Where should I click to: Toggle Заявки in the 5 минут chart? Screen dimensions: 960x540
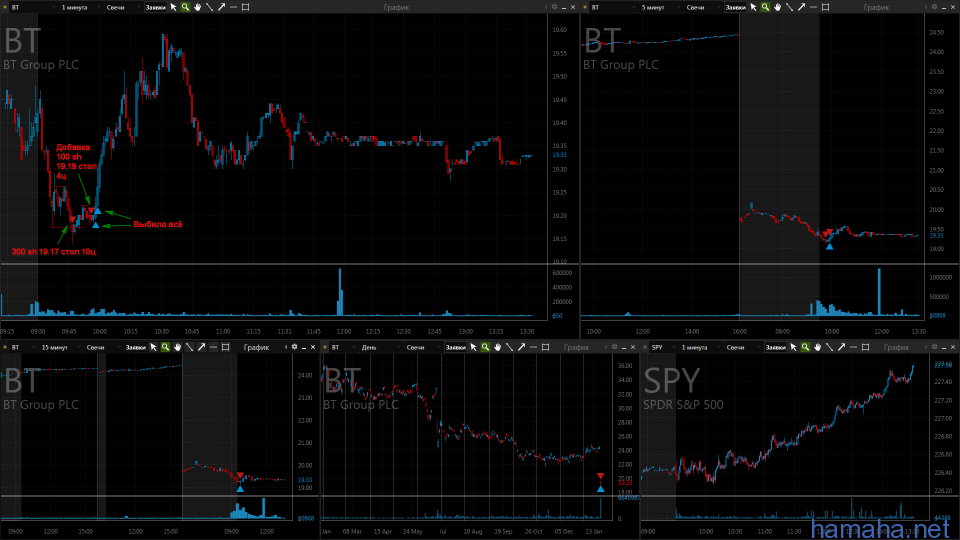click(735, 7)
